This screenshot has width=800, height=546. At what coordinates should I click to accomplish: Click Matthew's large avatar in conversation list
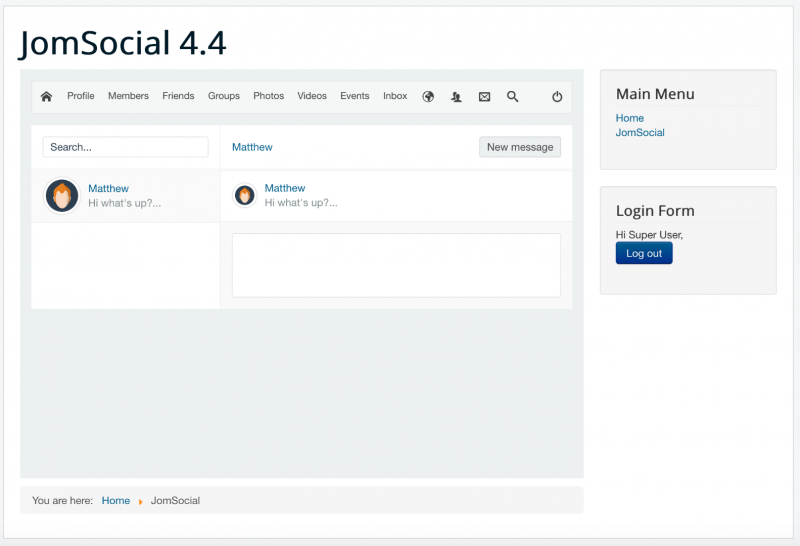62,195
